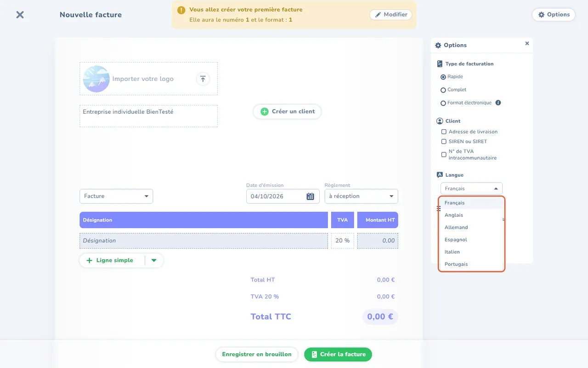This screenshot has width=588, height=368.
Task: Select Espagnol as the invoice language
Action: pos(472,240)
